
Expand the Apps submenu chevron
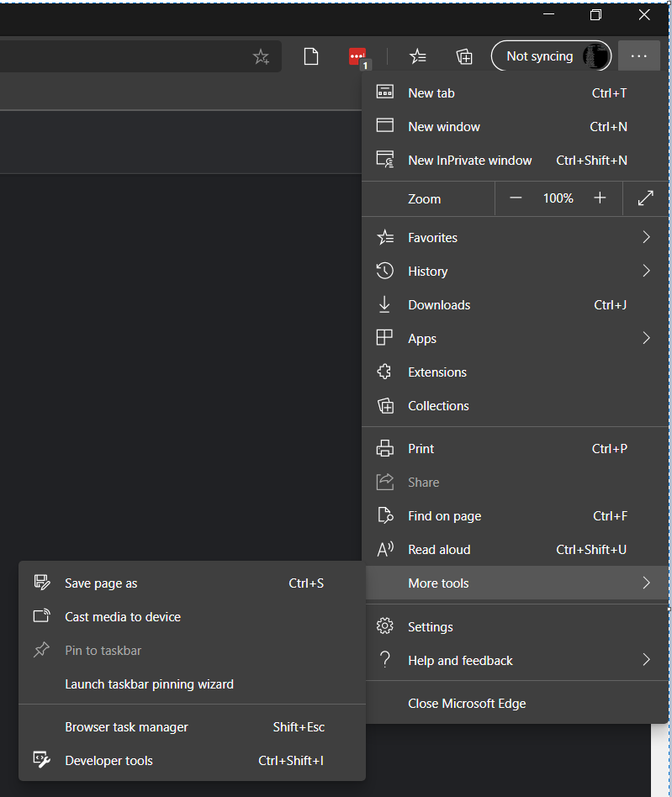(646, 337)
